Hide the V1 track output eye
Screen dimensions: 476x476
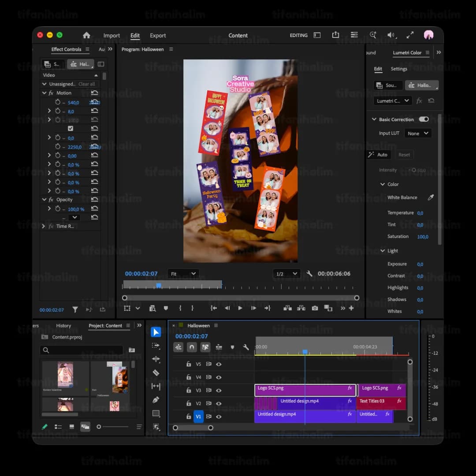pyautogui.click(x=219, y=416)
